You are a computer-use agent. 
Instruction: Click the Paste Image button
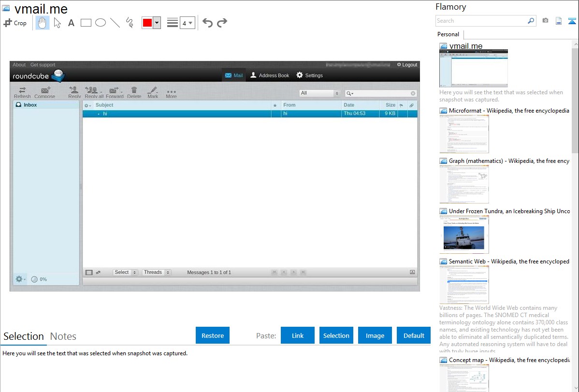[x=375, y=335]
